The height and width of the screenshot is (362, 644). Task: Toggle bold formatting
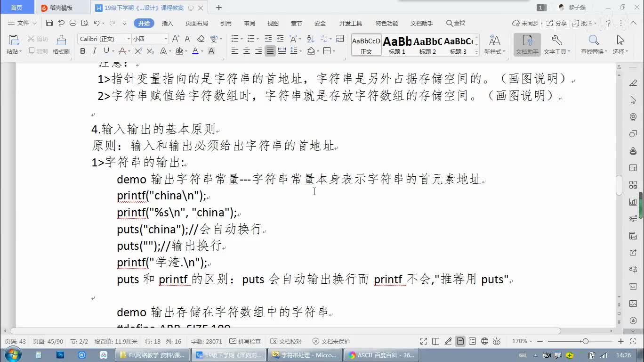coord(83,51)
